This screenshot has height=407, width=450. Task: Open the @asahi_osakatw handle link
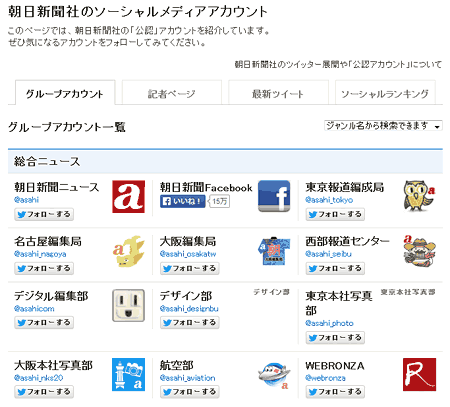(188, 254)
